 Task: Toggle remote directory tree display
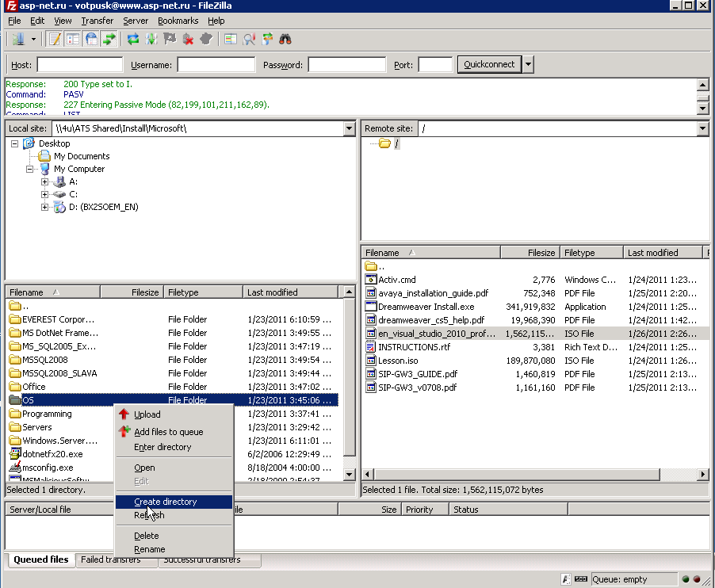(92, 39)
